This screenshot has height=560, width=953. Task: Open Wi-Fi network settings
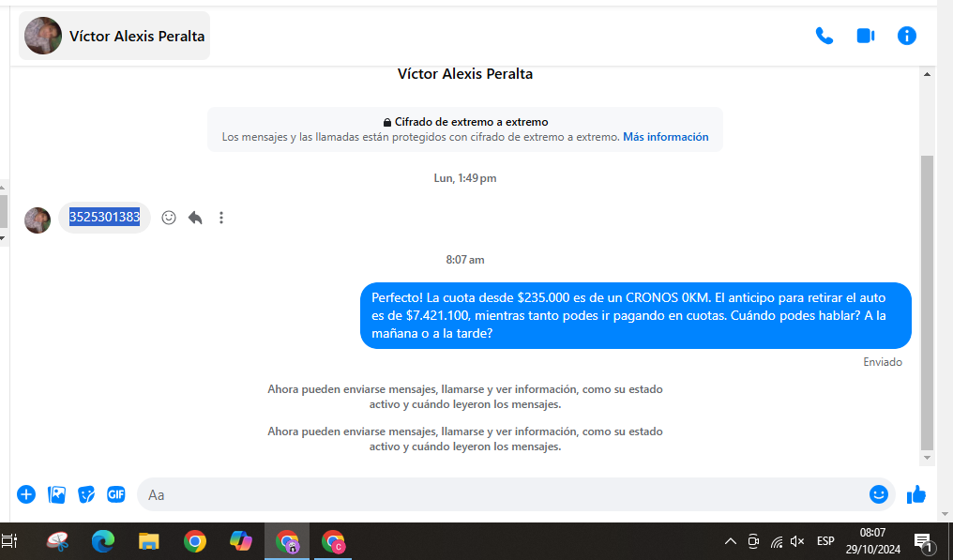coord(776,540)
